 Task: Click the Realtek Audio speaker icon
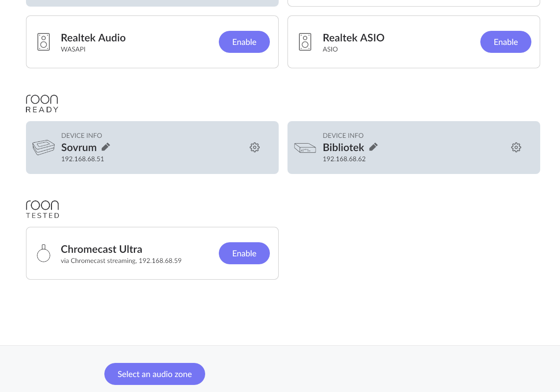coord(44,42)
